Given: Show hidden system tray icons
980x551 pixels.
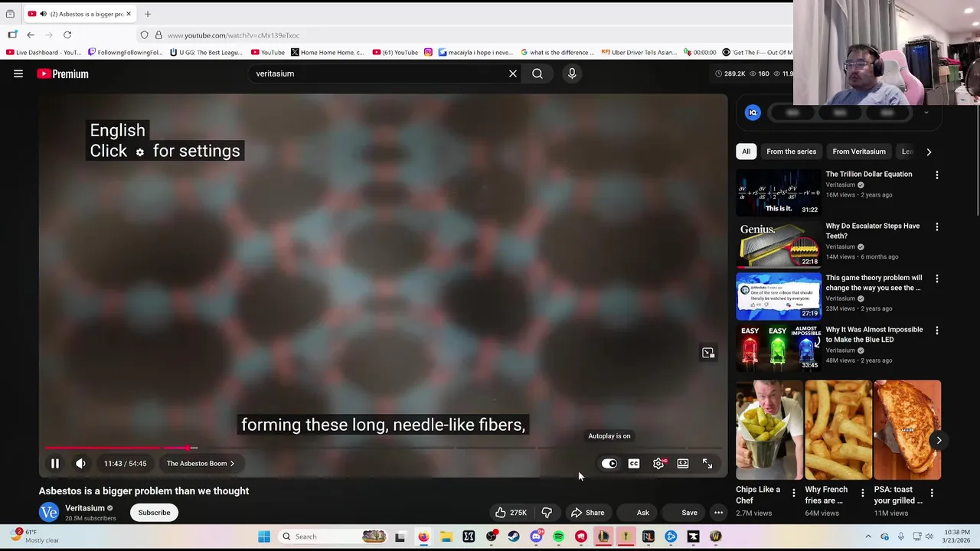Looking at the screenshot, I should tap(867, 536).
